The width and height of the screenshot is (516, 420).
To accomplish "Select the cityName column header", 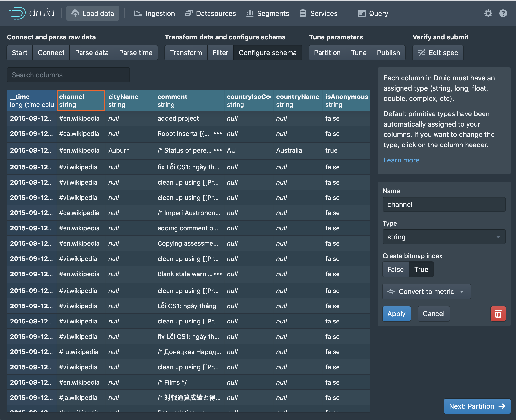I will point(130,100).
